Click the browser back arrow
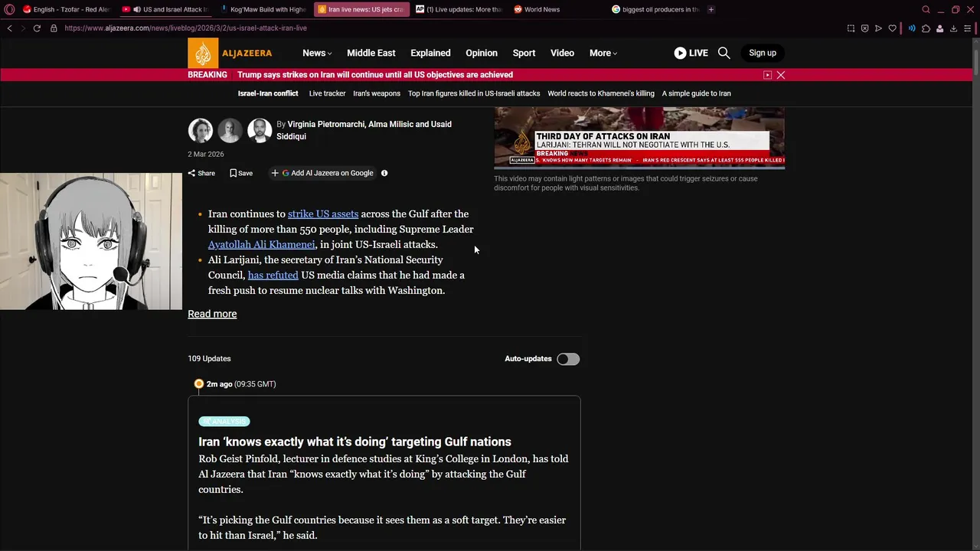Image resolution: width=980 pixels, height=551 pixels. [9, 28]
